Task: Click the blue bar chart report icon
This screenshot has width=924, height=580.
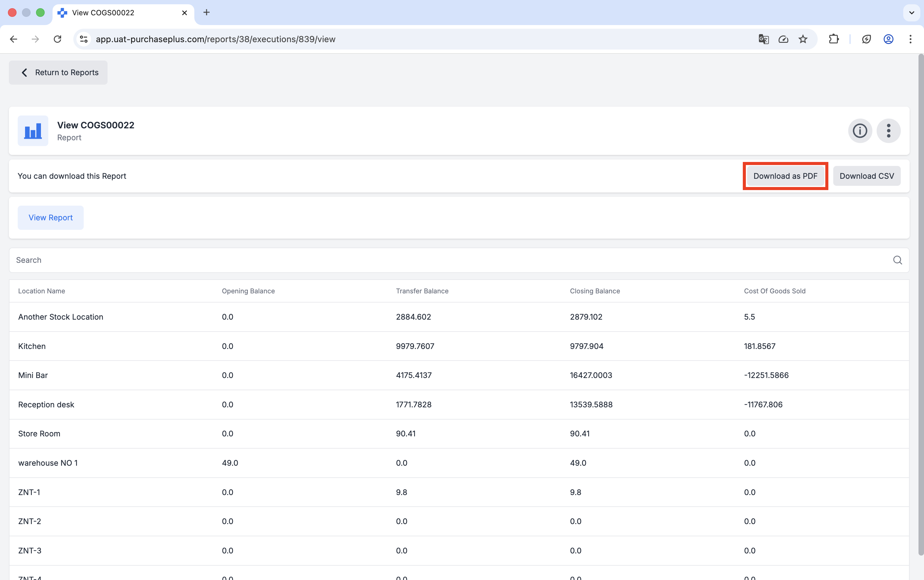Action: 33,131
